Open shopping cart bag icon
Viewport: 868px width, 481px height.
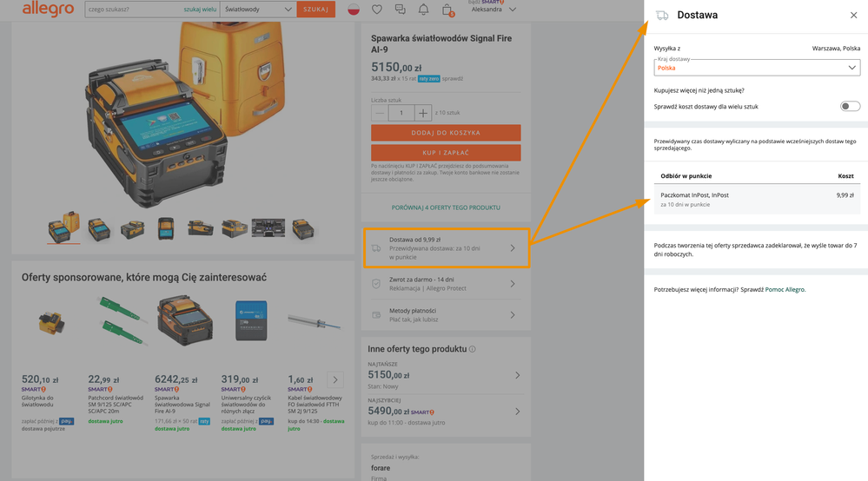click(x=447, y=10)
